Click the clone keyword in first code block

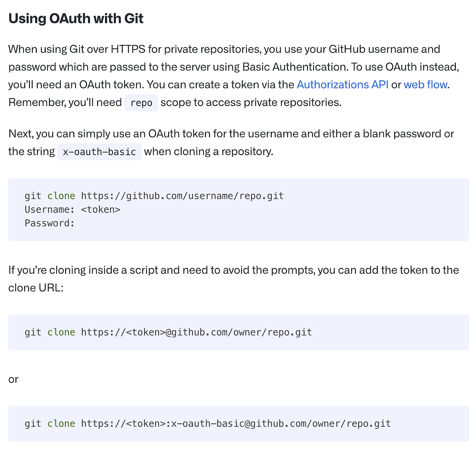(x=61, y=196)
